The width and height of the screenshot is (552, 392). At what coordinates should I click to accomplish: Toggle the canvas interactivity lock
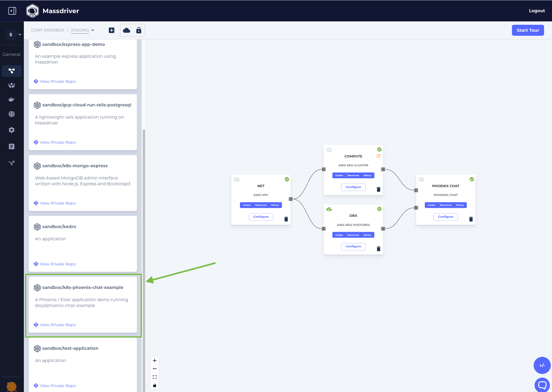click(x=155, y=385)
